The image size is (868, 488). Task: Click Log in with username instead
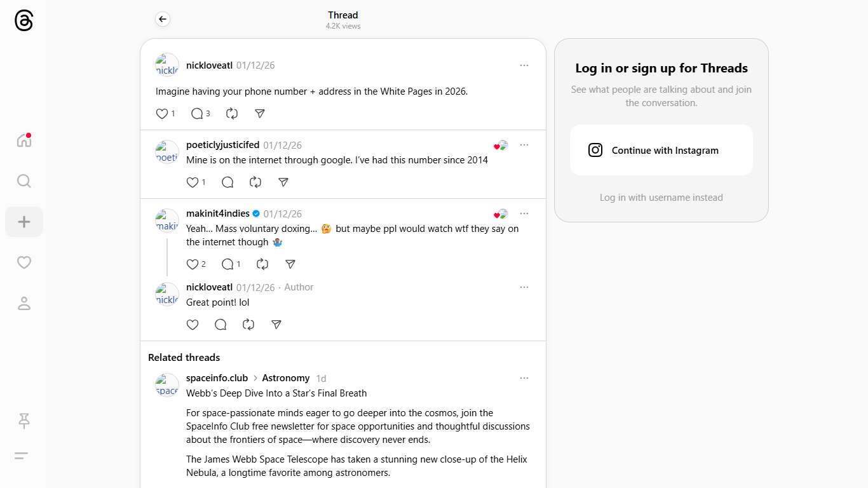pyautogui.click(x=661, y=198)
